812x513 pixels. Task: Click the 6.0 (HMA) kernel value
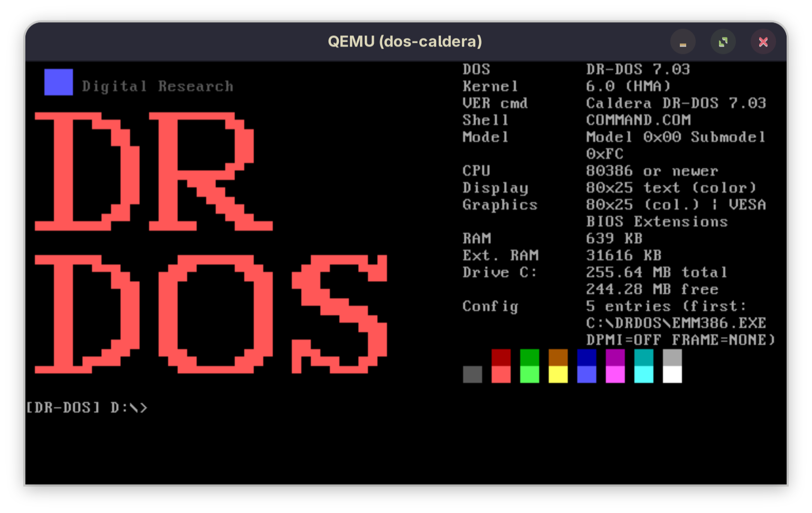point(629,86)
